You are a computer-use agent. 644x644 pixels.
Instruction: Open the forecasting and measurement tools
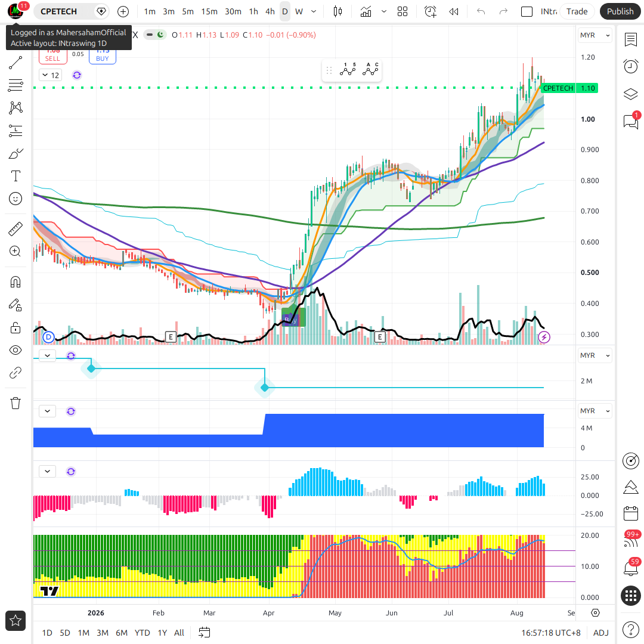tap(16, 131)
